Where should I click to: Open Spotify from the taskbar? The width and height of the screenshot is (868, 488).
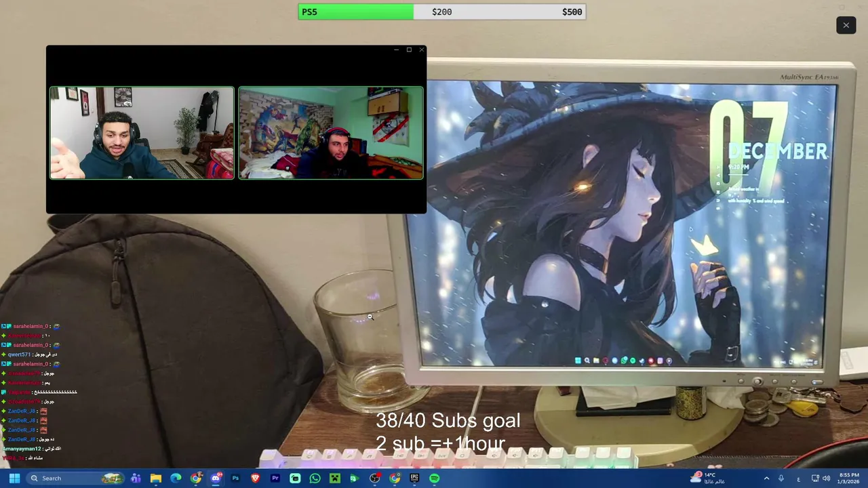click(434, 479)
